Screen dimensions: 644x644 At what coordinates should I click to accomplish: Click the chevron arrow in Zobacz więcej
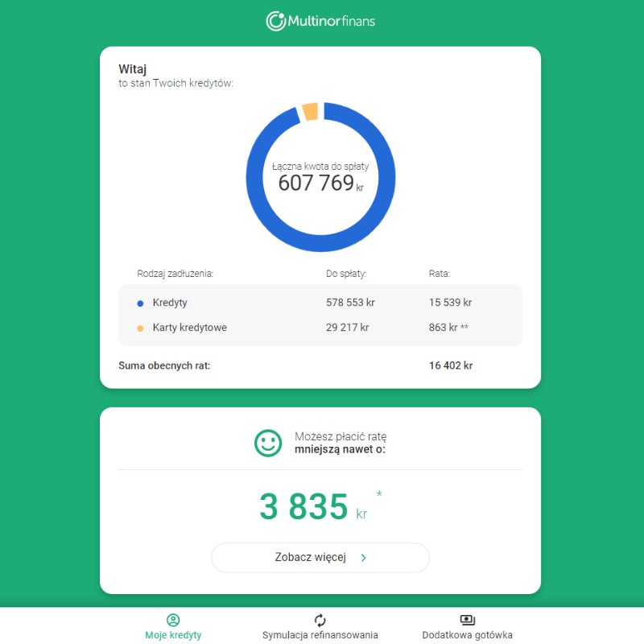click(x=364, y=558)
